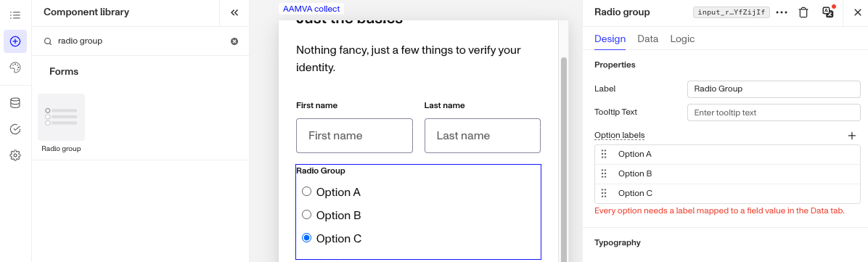The height and width of the screenshot is (262, 868).
Task: Open settings gear icon in left sidebar
Action: pyautogui.click(x=15, y=155)
